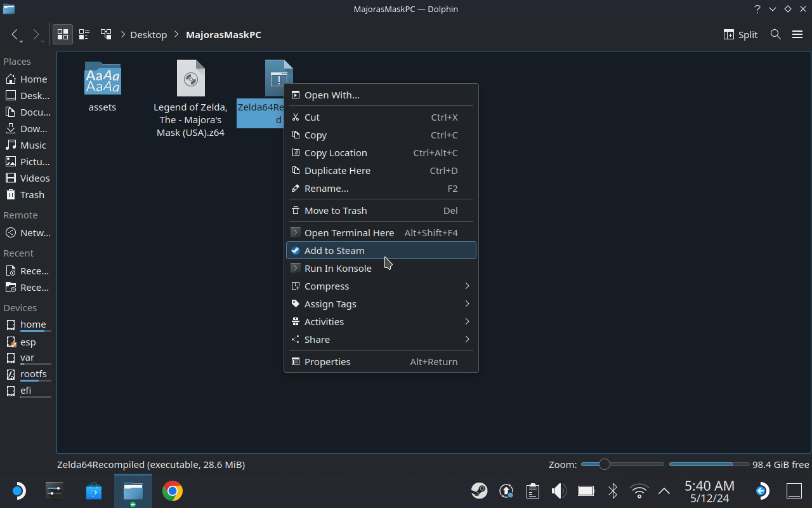
Task: Select the efi device
Action: [x=28, y=391]
